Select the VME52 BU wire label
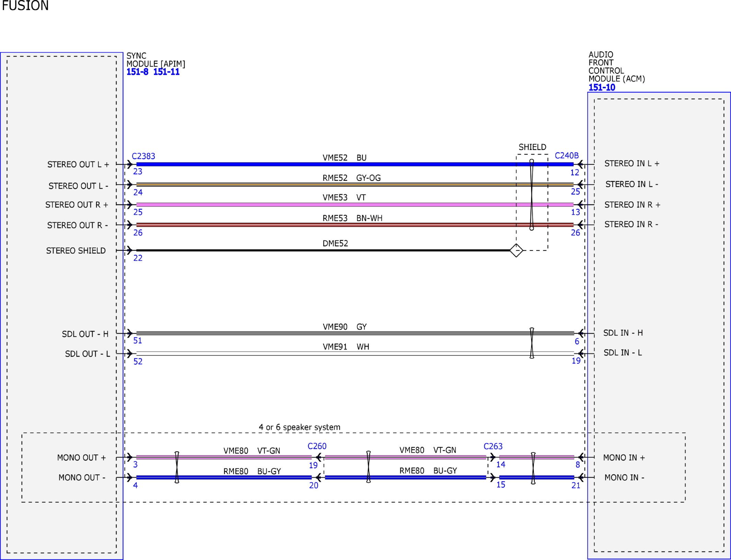The width and height of the screenshot is (731, 560). (345, 158)
